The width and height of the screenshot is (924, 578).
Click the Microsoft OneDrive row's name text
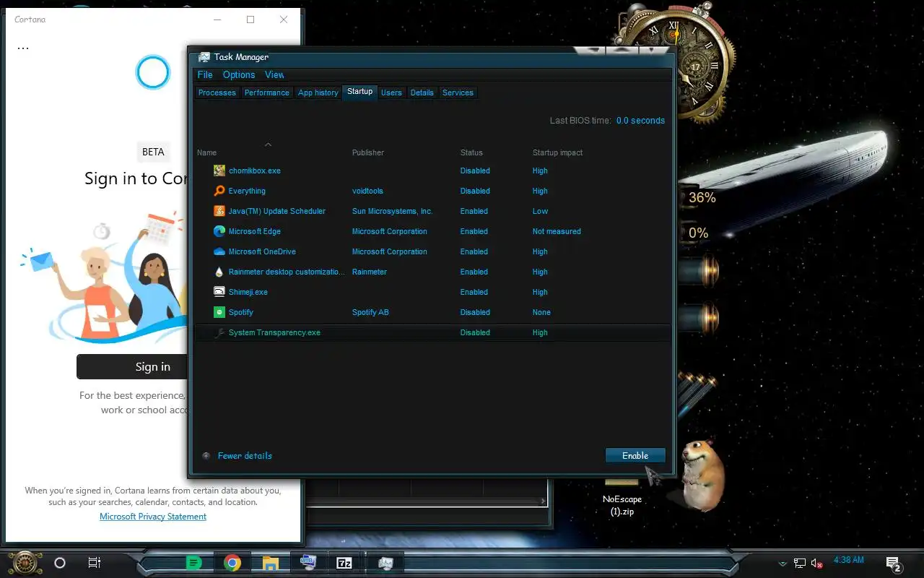click(262, 251)
